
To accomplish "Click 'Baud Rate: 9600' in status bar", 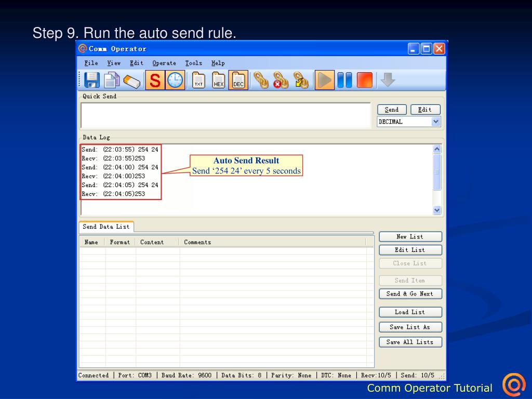I will (187, 375).
